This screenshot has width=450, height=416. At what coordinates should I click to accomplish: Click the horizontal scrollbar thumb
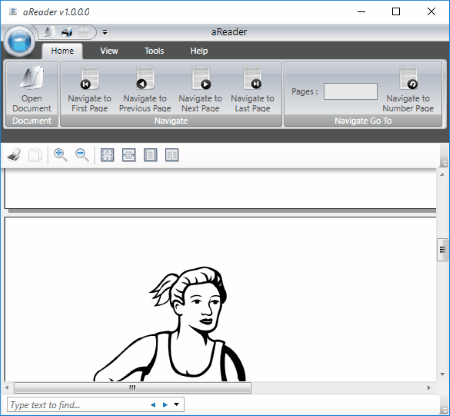[x=133, y=388]
